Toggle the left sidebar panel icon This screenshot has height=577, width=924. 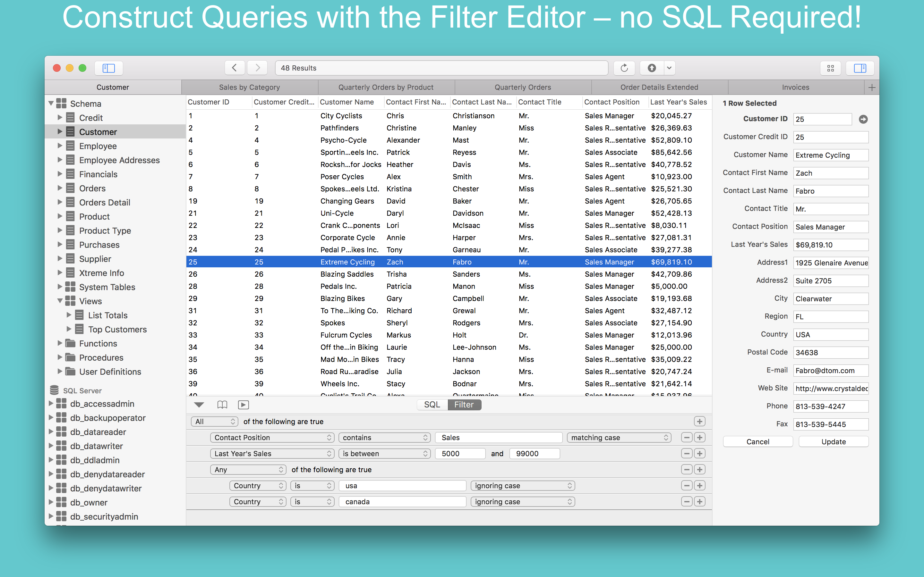point(108,68)
